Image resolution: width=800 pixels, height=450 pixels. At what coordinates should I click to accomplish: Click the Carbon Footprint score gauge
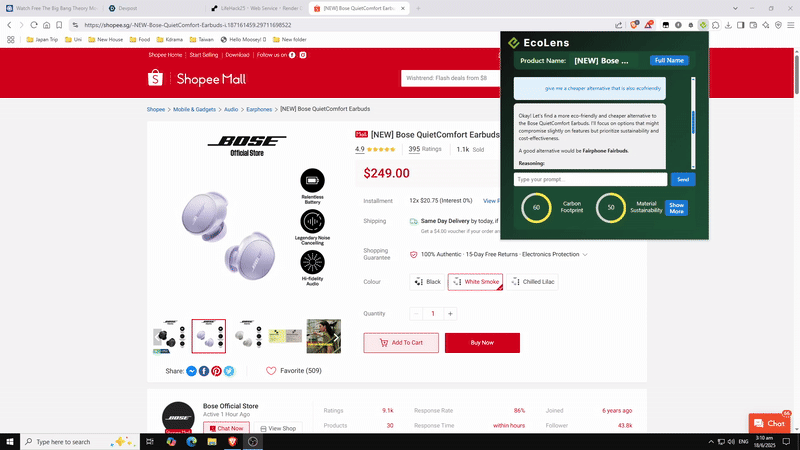[536, 208]
